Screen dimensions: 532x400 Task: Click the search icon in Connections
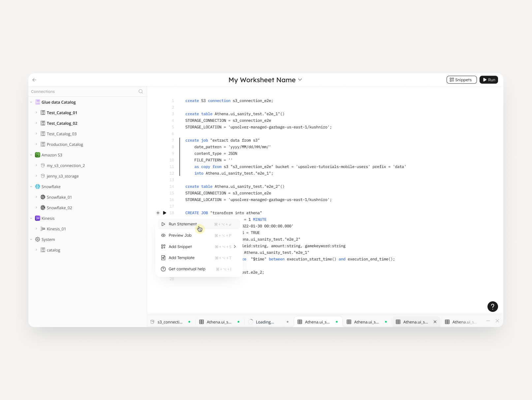141,91
